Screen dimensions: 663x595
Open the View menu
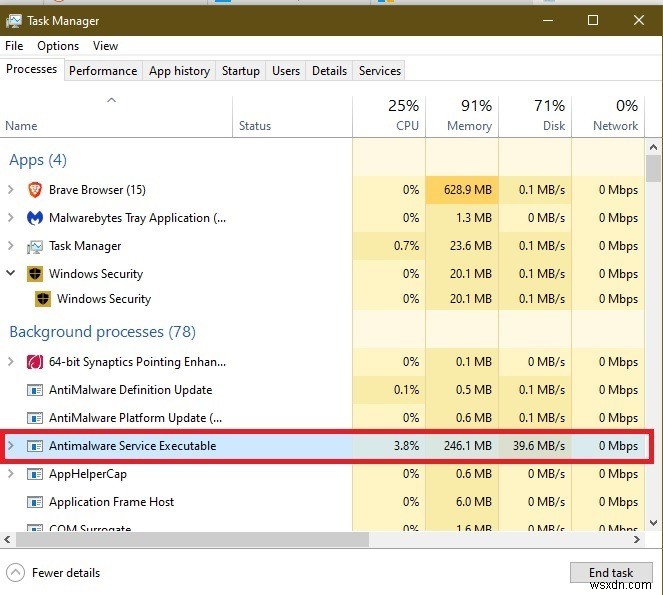point(105,46)
